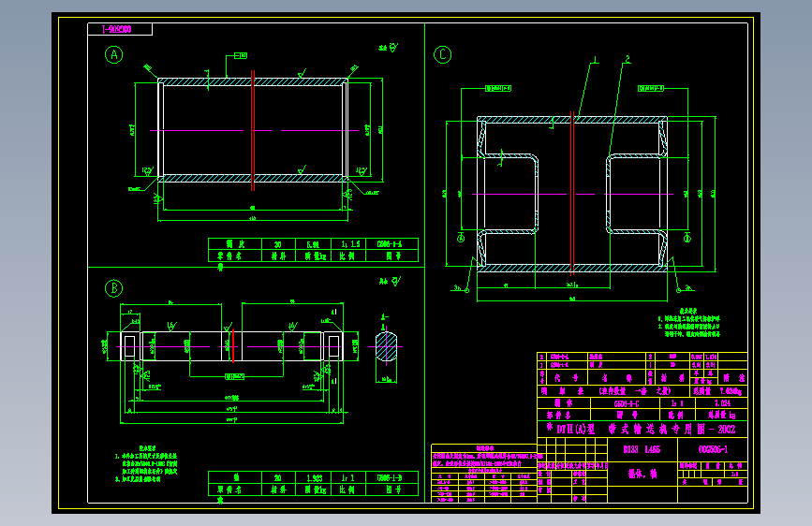Click leader balloon number 2 in view C
812x526 pixels.
[x=627, y=60]
